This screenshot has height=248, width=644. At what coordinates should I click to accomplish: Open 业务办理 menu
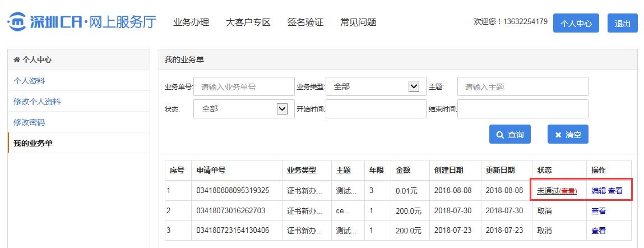coord(191,22)
